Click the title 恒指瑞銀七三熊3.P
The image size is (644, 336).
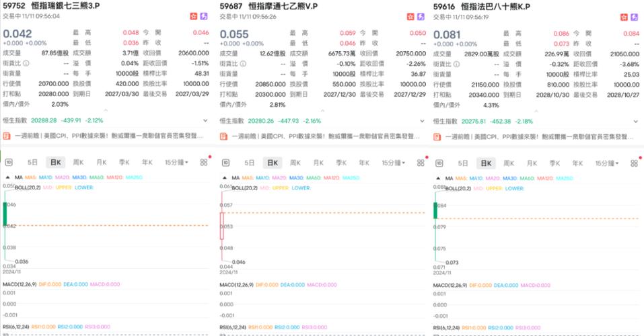click(x=65, y=6)
